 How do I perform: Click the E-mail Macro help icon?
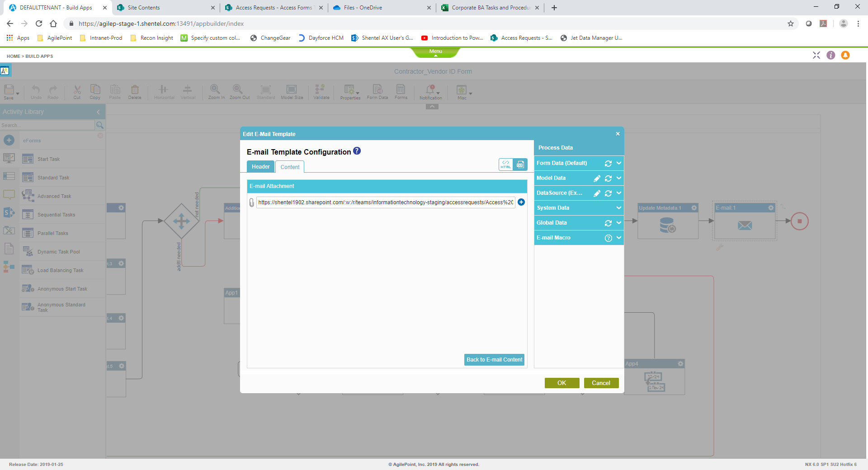608,238
